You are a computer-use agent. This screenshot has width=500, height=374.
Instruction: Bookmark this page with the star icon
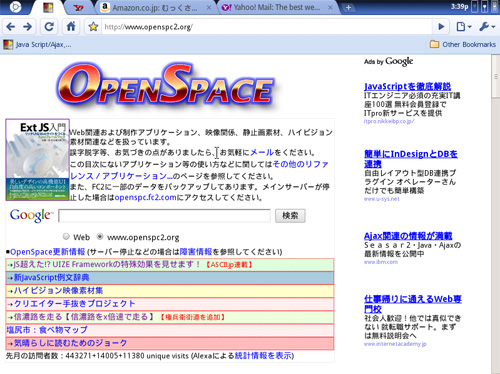click(x=93, y=26)
